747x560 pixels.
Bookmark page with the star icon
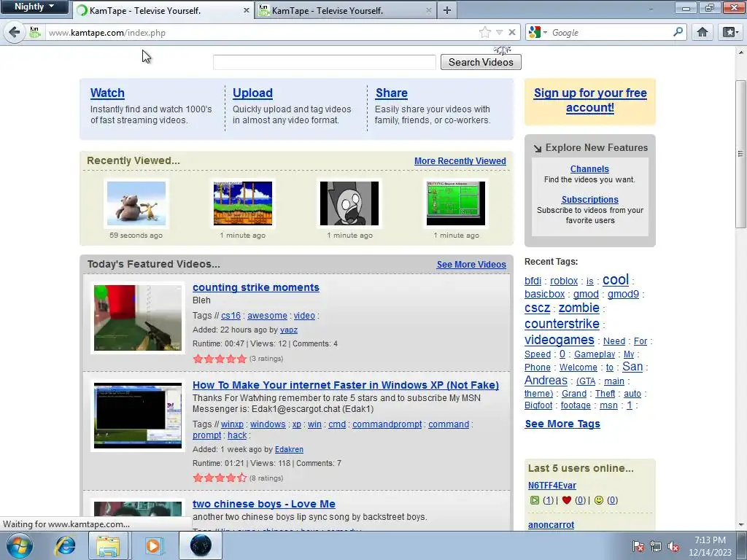485,32
